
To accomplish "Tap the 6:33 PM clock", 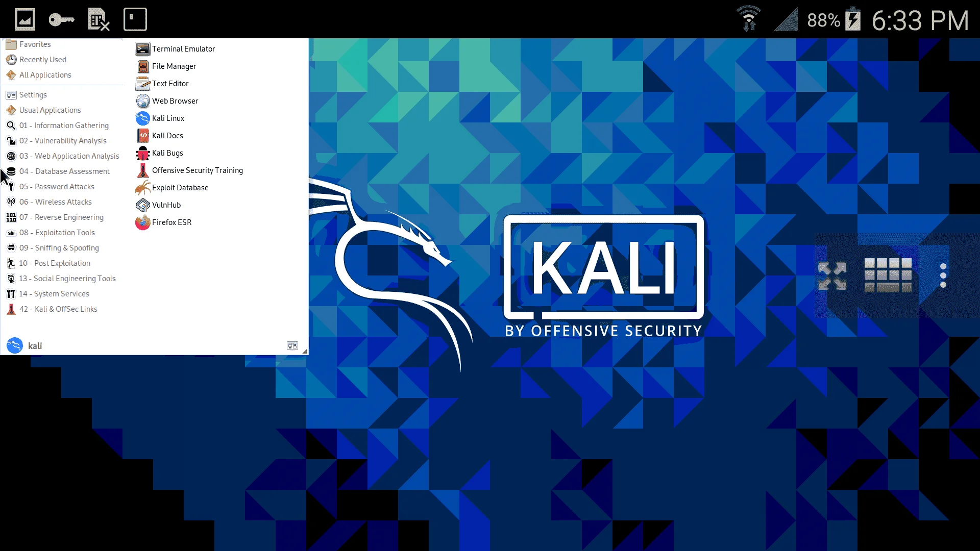I will [x=920, y=20].
